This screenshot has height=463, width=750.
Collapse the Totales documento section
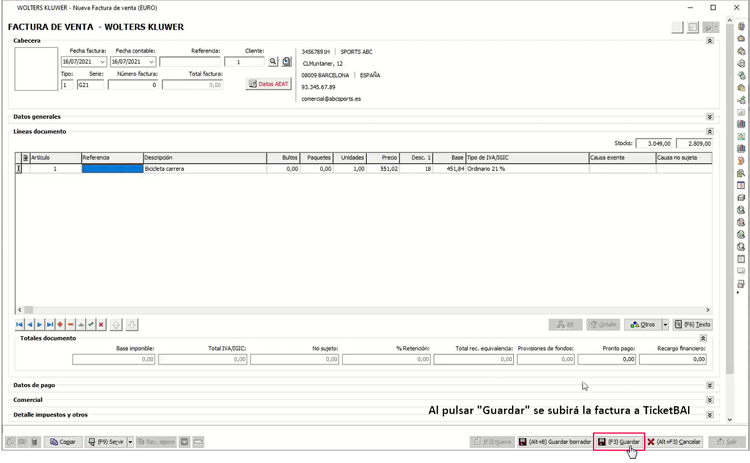click(x=703, y=338)
